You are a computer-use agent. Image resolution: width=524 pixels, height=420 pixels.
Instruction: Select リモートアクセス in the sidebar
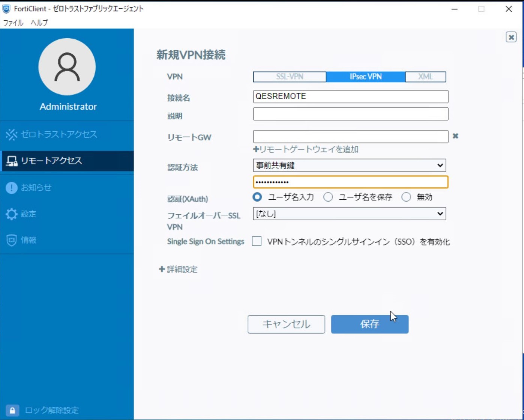tap(67, 161)
